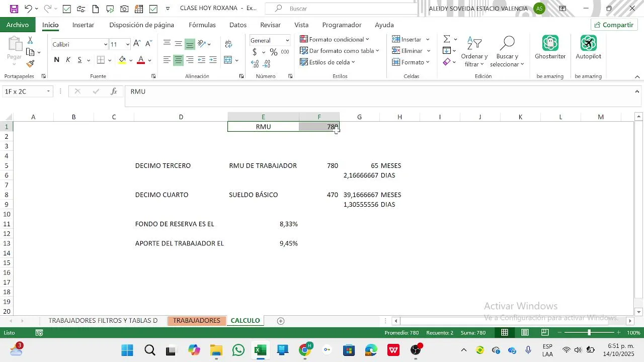The width and height of the screenshot is (644, 362).
Task: Apply thousands separator style (000)
Action: (x=285, y=52)
